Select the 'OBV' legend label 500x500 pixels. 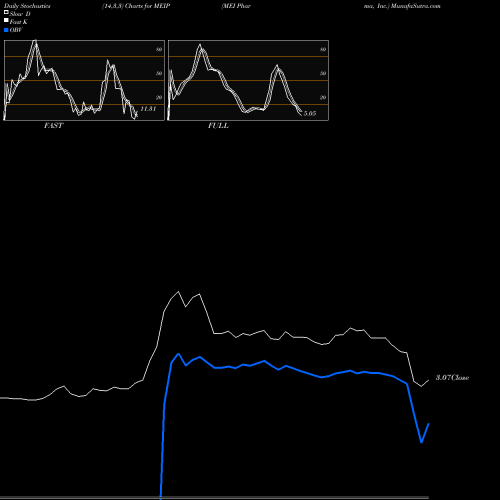(x=16, y=30)
